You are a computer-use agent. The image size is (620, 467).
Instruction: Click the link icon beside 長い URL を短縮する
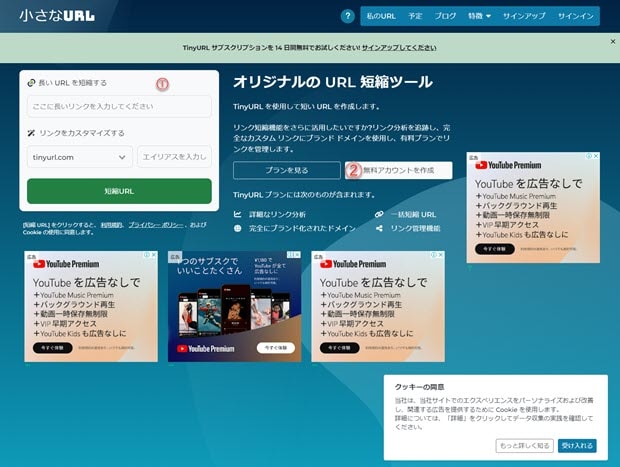pyautogui.click(x=32, y=83)
